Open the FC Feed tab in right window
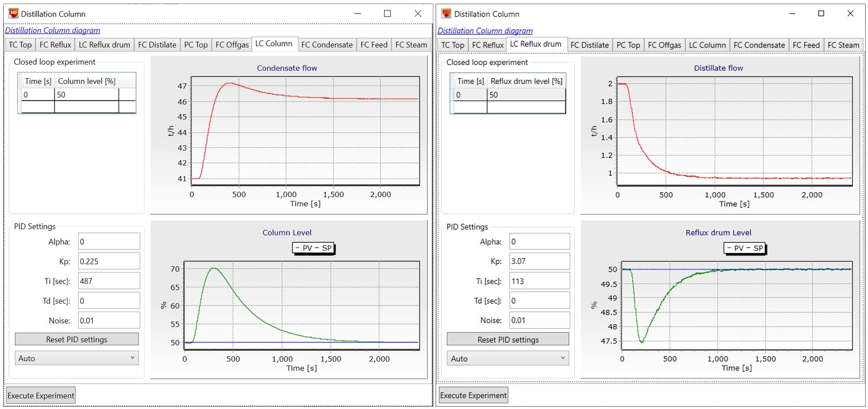The height and width of the screenshot is (409, 868). point(806,45)
